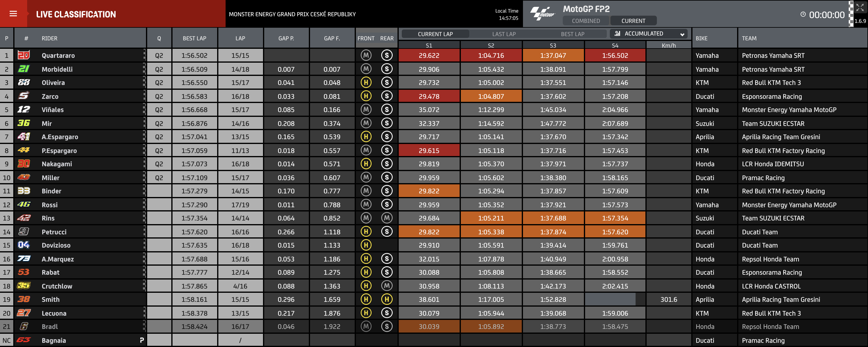The width and height of the screenshot is (868, 347).
Task: Click P.Espargaro's number 44 icon
Action: pos(24,150)
